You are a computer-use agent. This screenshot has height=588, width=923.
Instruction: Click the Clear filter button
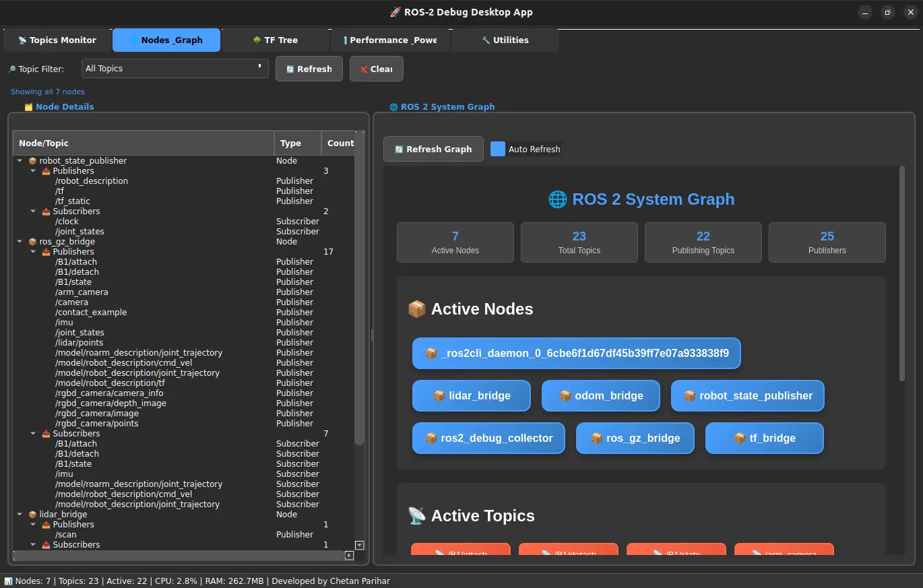tap(376, 69)
